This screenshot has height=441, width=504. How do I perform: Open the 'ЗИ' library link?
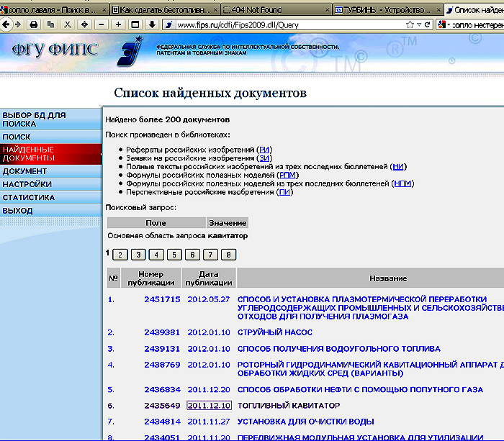264,158
